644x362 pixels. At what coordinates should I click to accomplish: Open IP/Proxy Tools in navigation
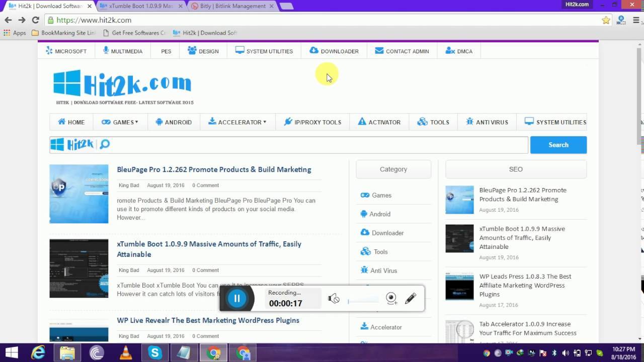tap(312, 122)
